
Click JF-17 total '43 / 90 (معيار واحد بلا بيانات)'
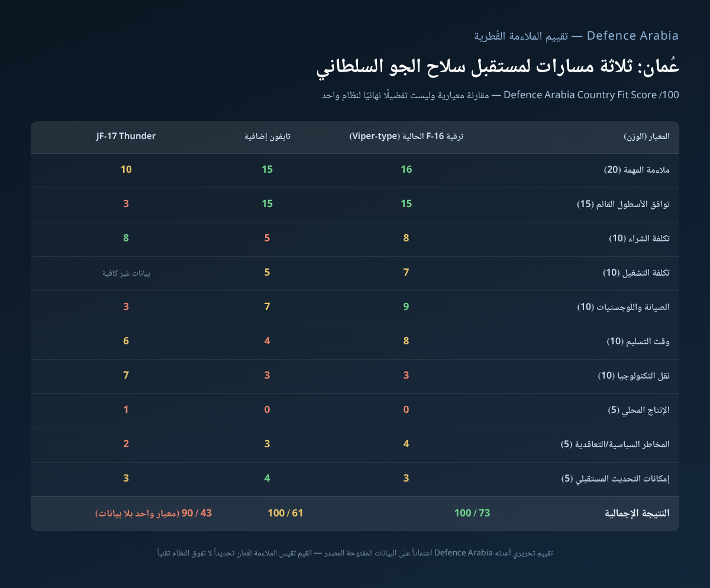tap(153, 513)
